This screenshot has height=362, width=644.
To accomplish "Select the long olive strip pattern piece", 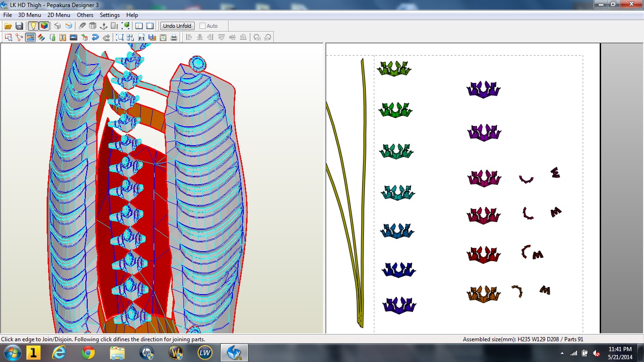I will point(363,193).
